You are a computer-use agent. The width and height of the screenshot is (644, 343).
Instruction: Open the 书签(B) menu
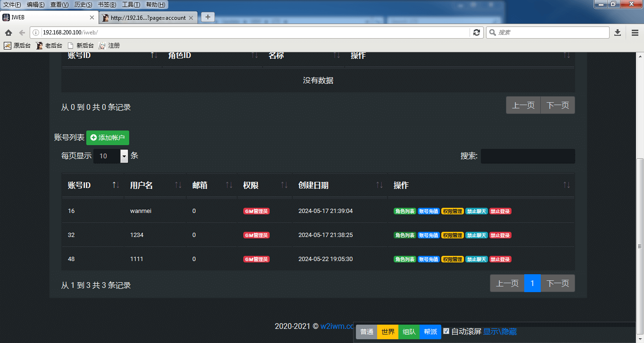[x=107, y=5]
